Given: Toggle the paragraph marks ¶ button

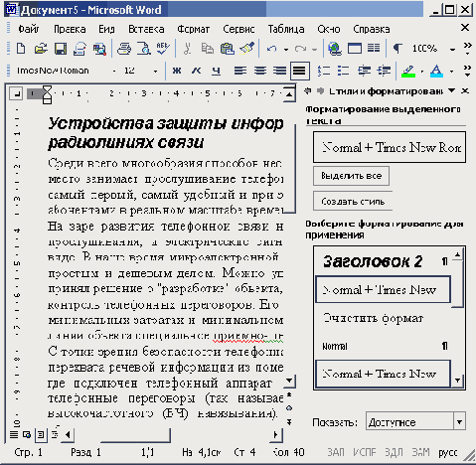Looking at the screenshot, I should click(397, 49).
